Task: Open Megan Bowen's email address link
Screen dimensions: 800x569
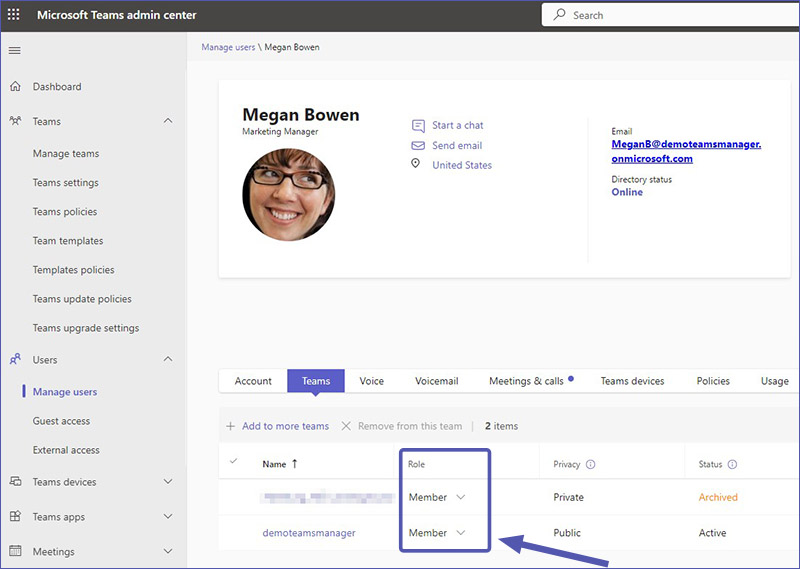Action: pyautogui.click(x=686, y=151)
